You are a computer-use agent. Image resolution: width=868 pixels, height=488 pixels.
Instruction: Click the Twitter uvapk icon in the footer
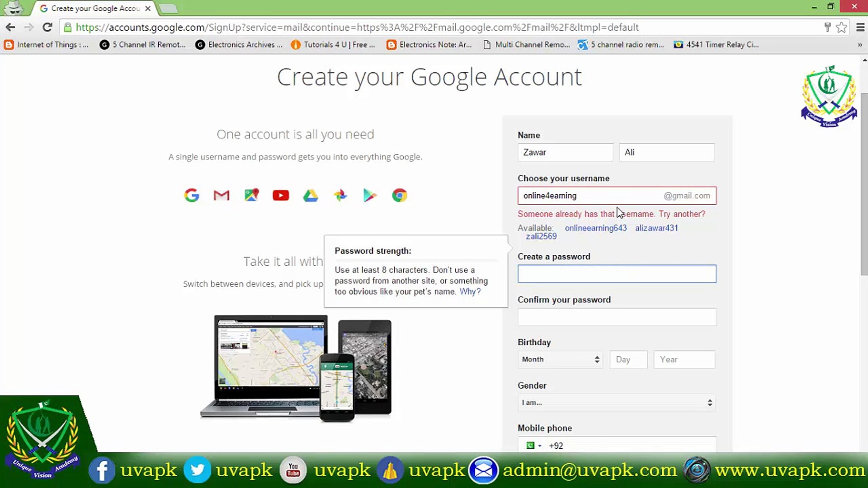[x=198, y=470]
